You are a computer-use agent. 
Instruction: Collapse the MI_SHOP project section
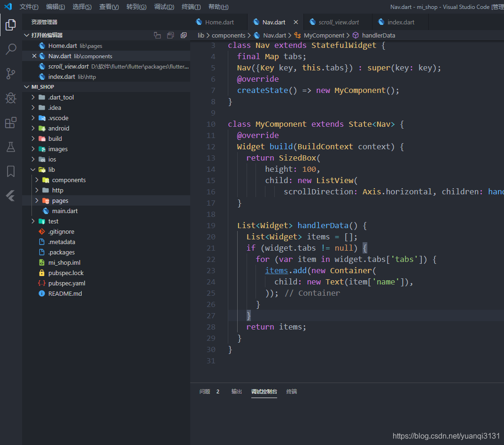[x=27, y=87]
